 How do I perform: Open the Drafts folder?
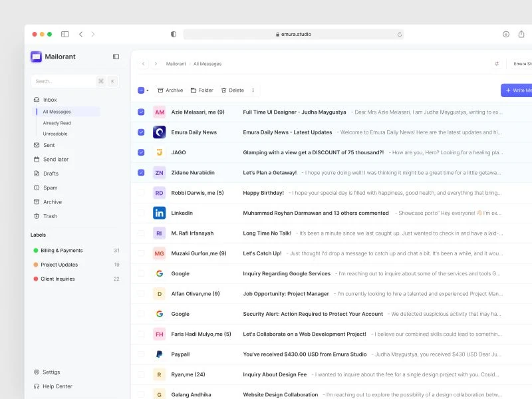coord(46,174)
